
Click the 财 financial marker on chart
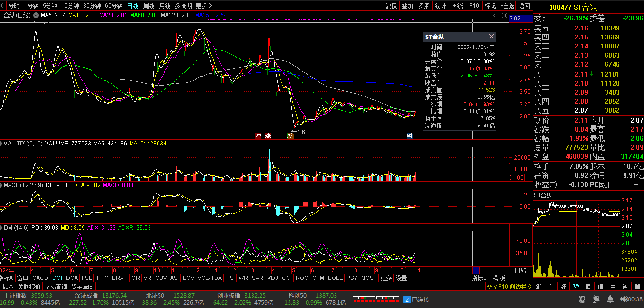point(410,136)
